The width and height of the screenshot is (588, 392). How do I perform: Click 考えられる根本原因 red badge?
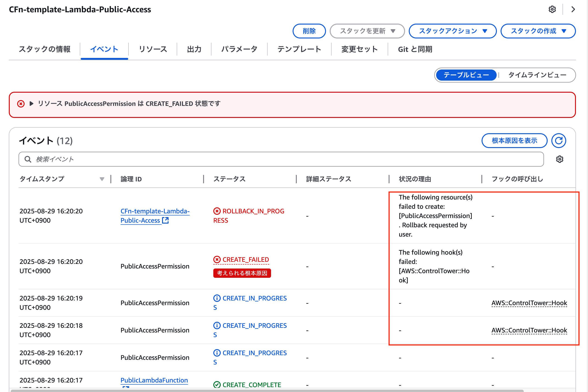tap(242, 273)
